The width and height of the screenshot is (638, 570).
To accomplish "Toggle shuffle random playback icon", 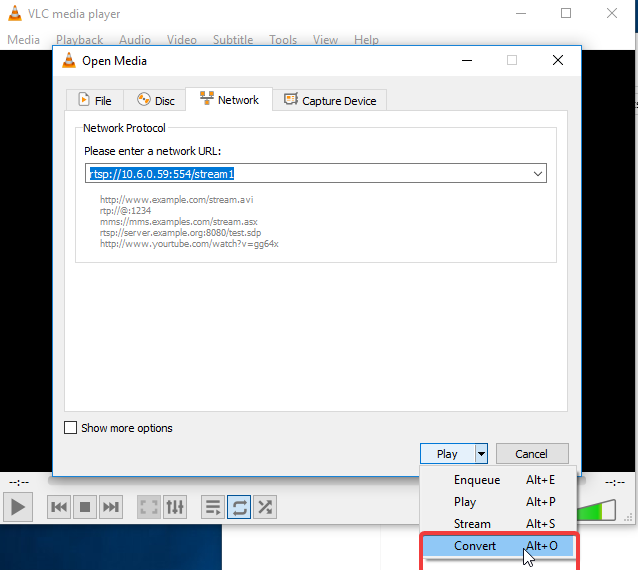I will click(265, 507).
